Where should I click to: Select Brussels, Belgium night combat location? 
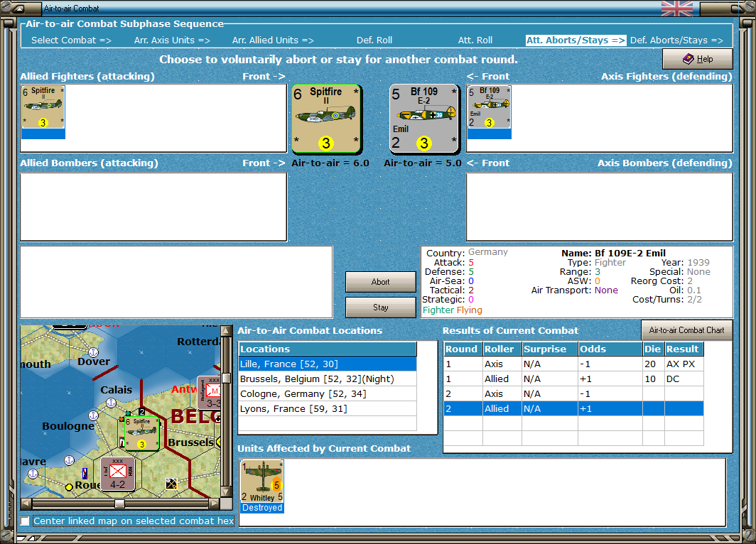[x=317, y=379]
